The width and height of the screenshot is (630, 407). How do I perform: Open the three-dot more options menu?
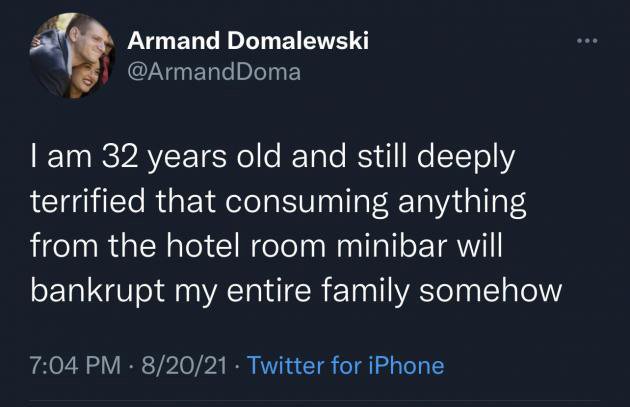point(586,42)
